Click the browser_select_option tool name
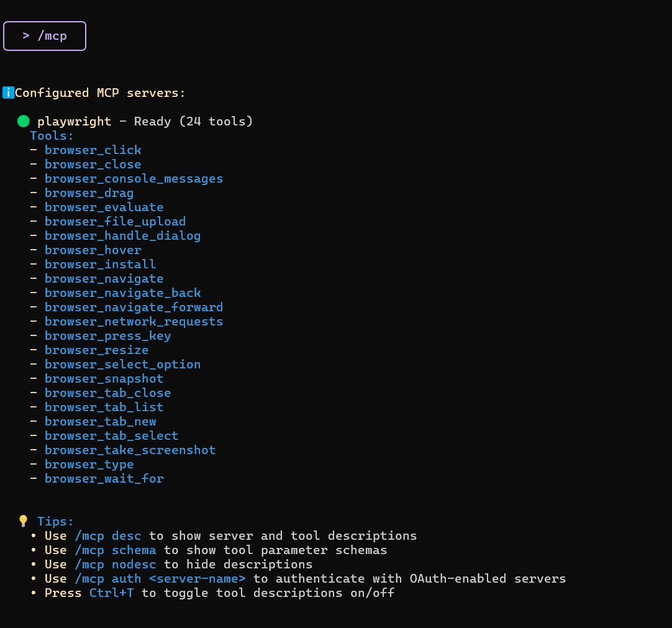672x628 pixels. click(122, 364)
